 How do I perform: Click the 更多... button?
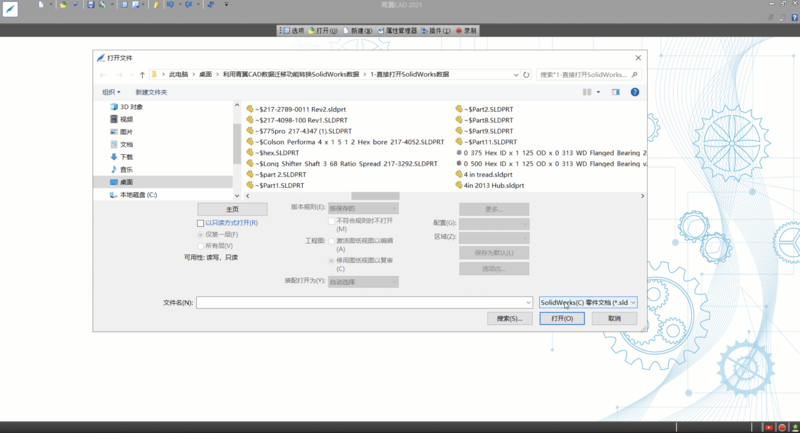click(494, 209)
